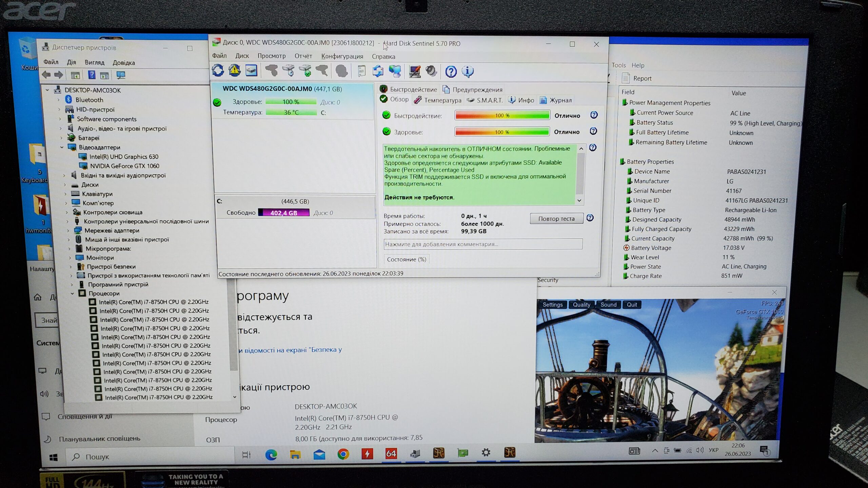
Task: Open Chrome from the taskbar
Action: (x=343, y=454)
